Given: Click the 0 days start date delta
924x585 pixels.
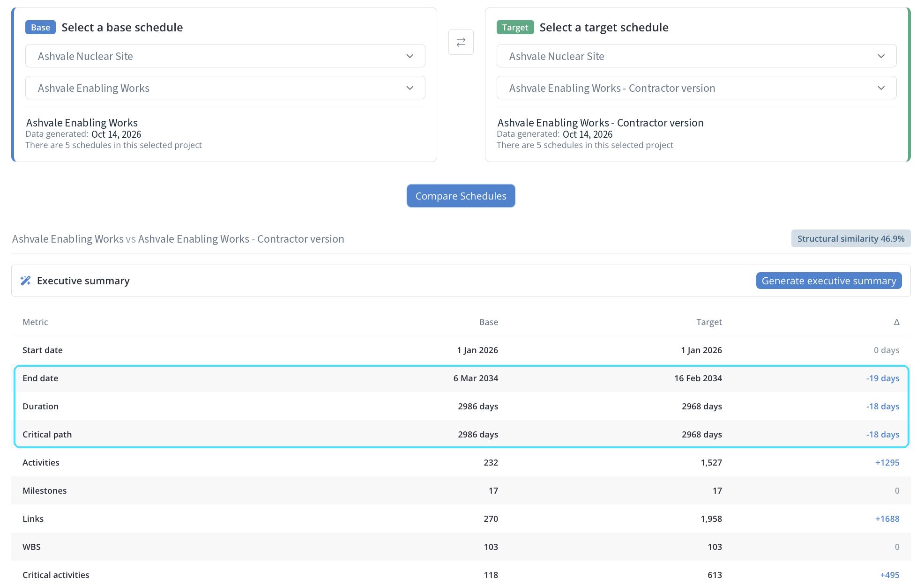Looking at the screenshot, I should [x=887, y=350].
